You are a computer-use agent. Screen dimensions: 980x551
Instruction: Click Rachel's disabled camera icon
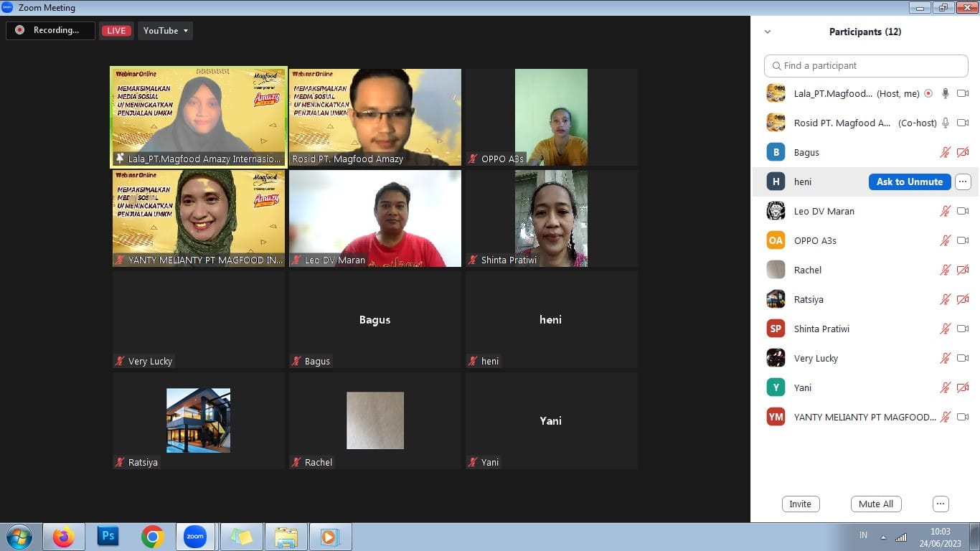point(963,270)
